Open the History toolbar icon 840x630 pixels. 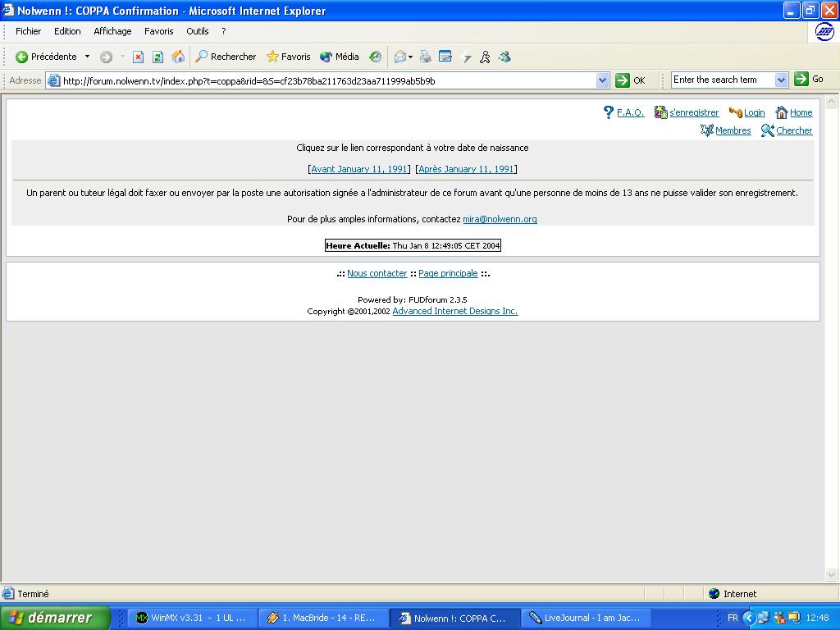pos(375,57)
